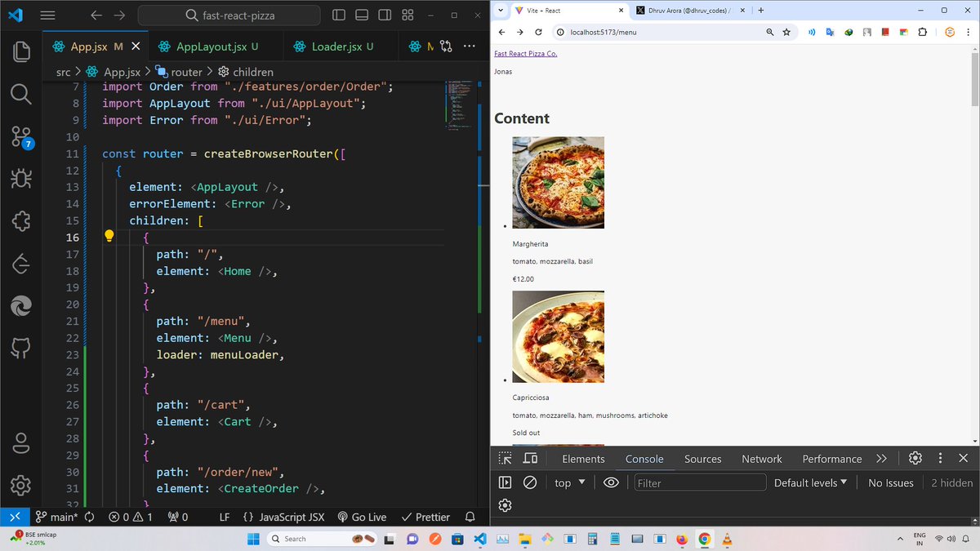Open the Edge browser tools icon in activity bar
Image resolution: width=980 pixels, height=551 pixels.
tap(21, 306)
